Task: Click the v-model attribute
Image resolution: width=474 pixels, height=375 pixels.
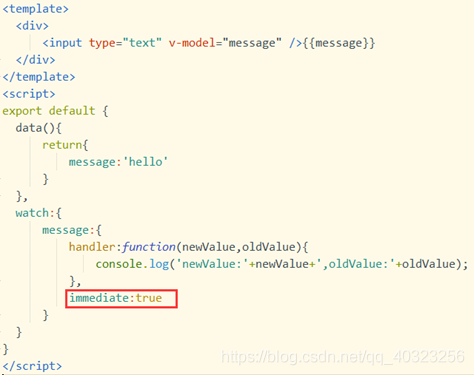Action: coord(192,43)
